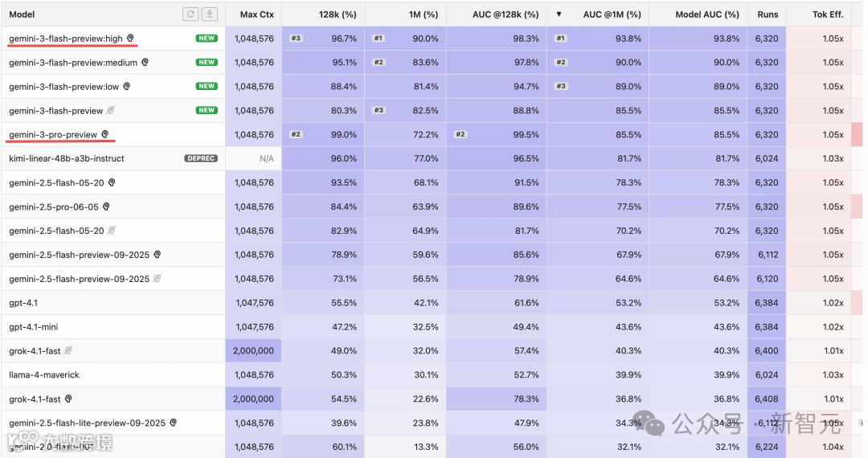Image resolution: width=868 pixels, height=458 pixels.
Task: Click the sort arrow before AUC @1M (%)
Action: tap(559, 14)
